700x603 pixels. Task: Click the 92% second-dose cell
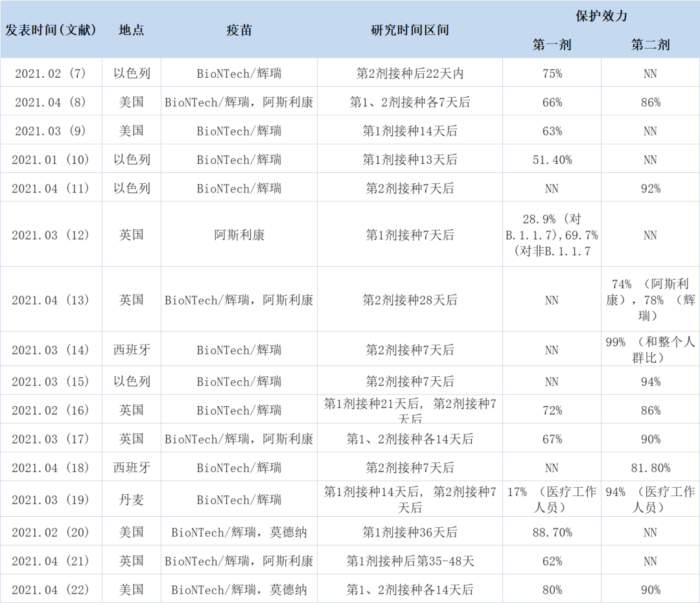[651, 188]
